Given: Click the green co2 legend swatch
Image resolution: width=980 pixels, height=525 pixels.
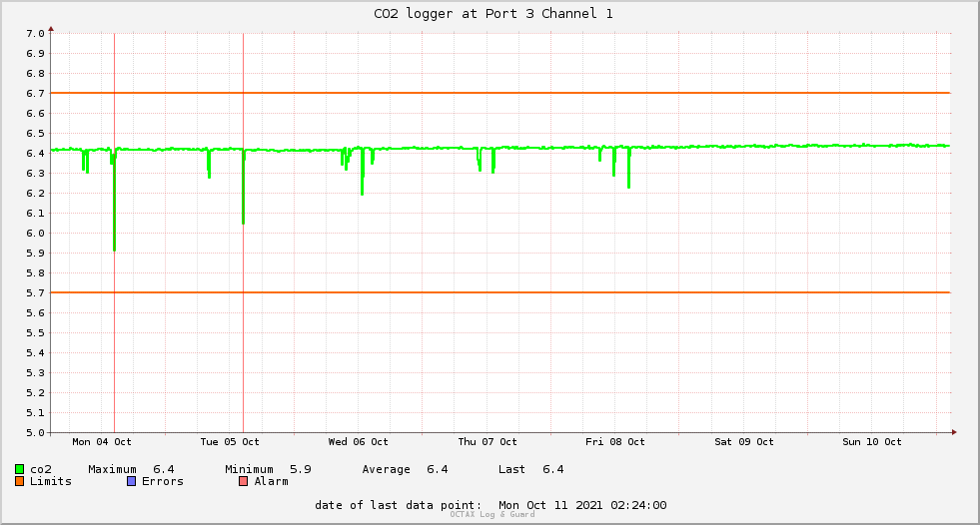Looking at the screenshot, I should pyautogui.click(x=19, y=469).
